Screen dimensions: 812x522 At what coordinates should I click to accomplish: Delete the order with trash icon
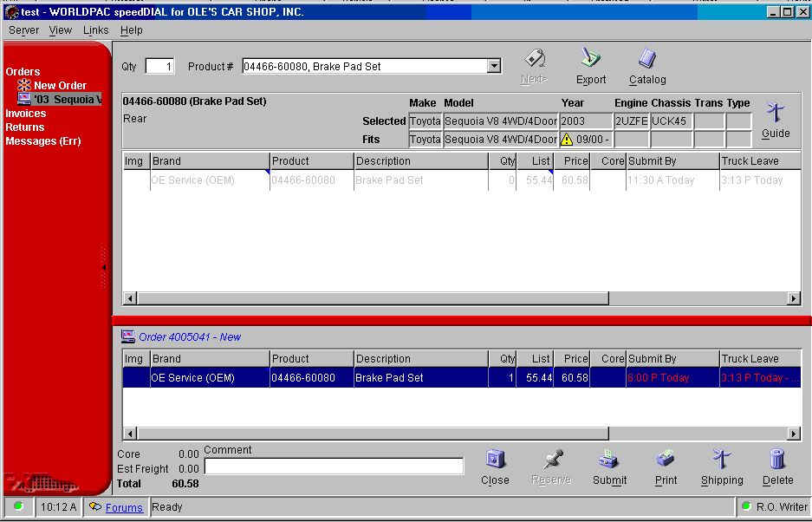click(777, 460)
